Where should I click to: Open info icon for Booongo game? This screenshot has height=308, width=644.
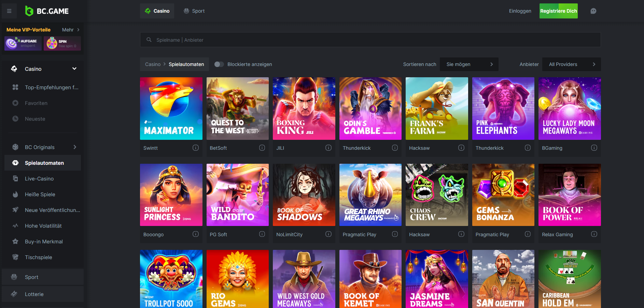(x=196, y=234)
